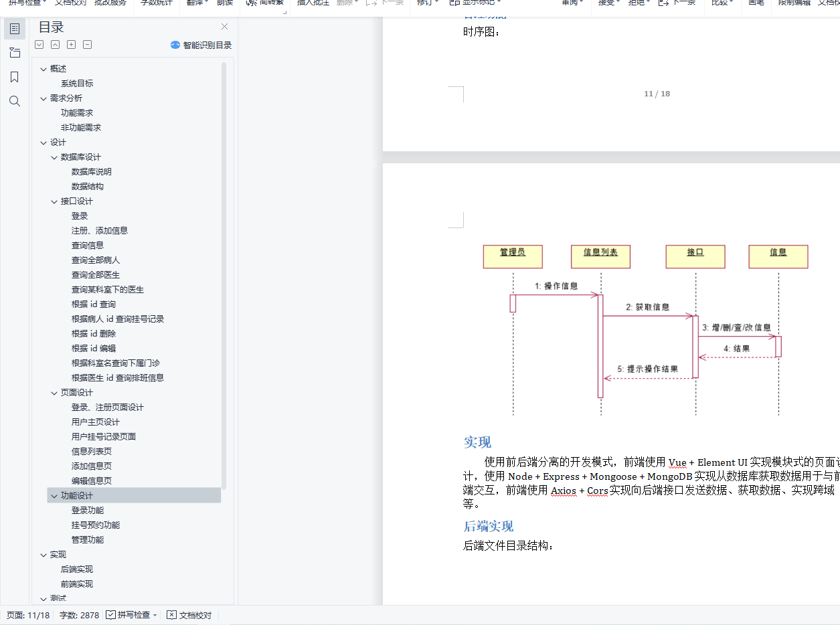Screen dimensions: 840x625
Task: Click the 页面: 11/18 status bar indicator
Action: (28, 615)
